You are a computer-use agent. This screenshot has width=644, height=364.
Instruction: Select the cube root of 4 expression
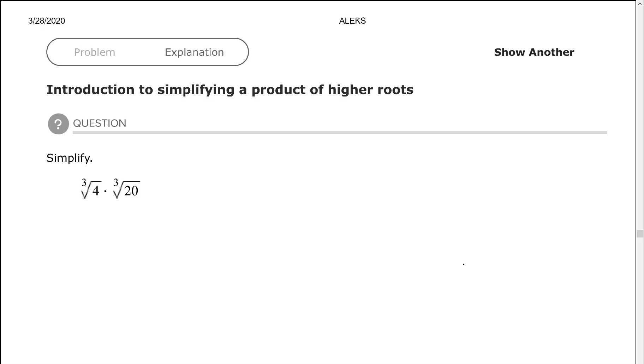tap(91, 190)
